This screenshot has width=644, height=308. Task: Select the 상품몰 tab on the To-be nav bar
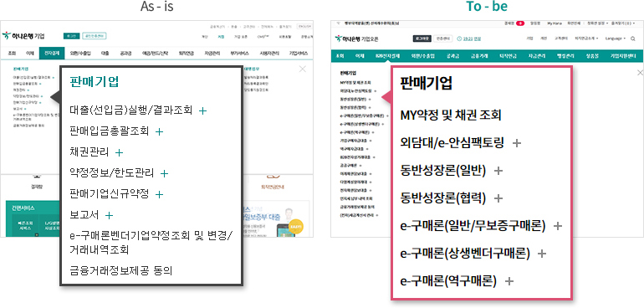pos(592,56)
